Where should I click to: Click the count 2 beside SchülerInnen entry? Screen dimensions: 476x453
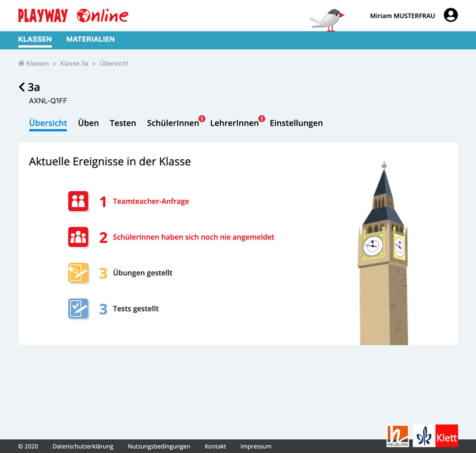103,237
